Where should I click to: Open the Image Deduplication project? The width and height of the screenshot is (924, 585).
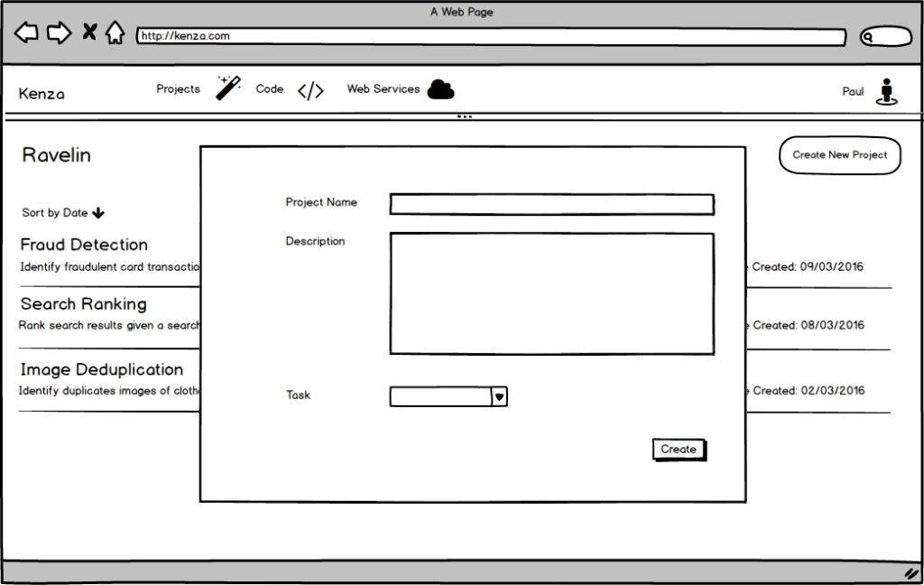coord(101,369)
